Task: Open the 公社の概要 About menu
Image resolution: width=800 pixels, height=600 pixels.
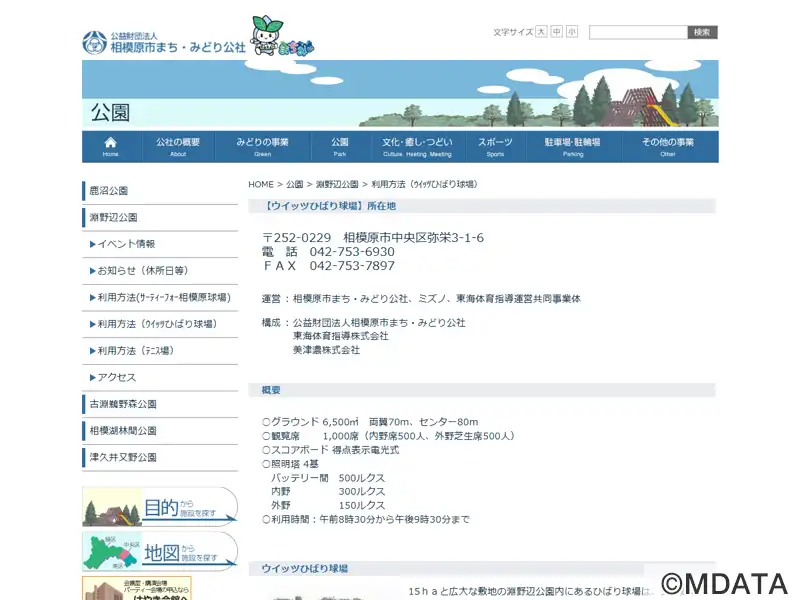Action: coord(178,146)
